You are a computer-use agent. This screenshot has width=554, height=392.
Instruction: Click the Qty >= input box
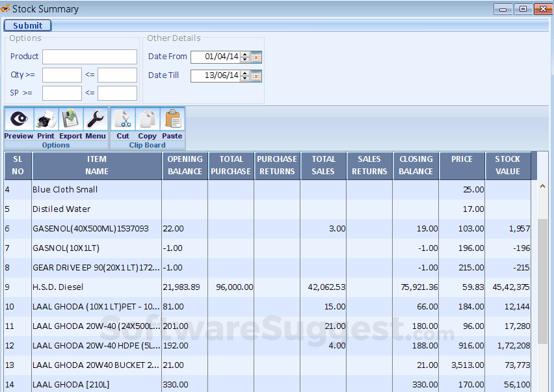click(x=62, y=74)
